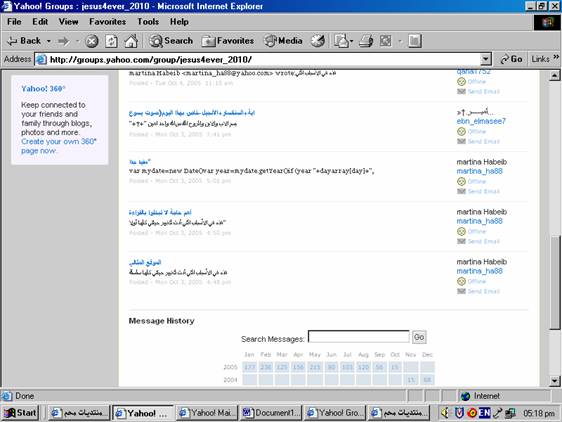Click Offline status icon in 'var mydate' row
Screen dimensions: 562x422
pos(461,181)
